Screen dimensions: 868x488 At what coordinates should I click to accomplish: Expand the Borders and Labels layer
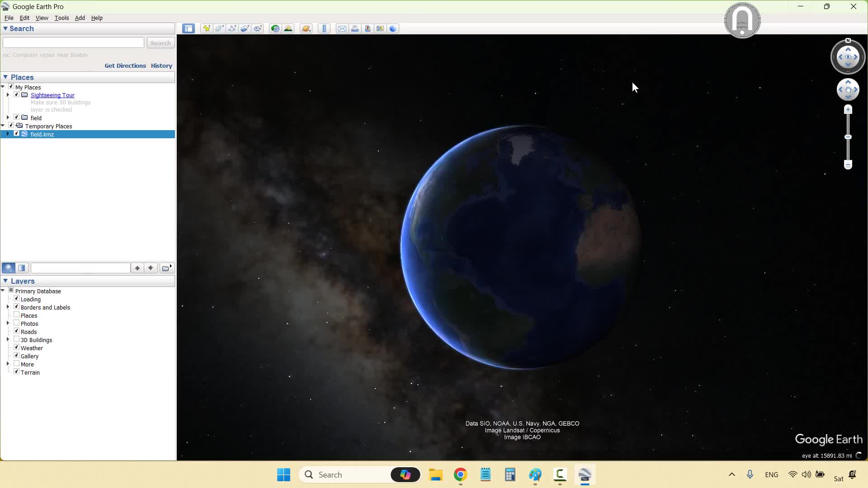point(8,307)
